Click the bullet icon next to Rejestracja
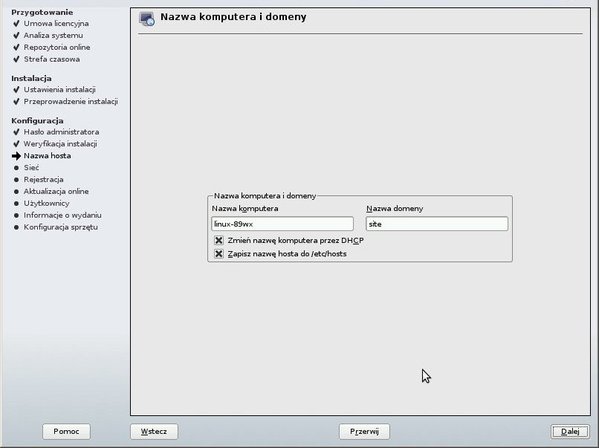 point(16,180)
